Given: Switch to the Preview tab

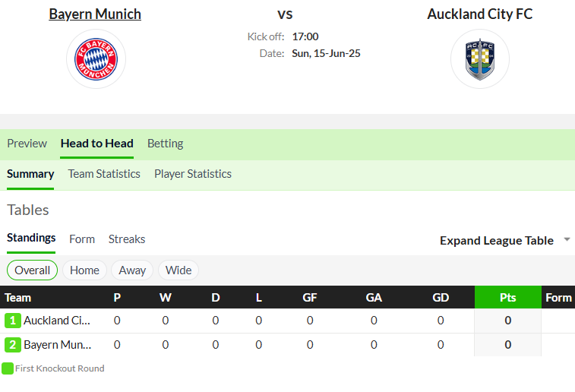Looking at the screenshot, I should [x=27, y=144].
